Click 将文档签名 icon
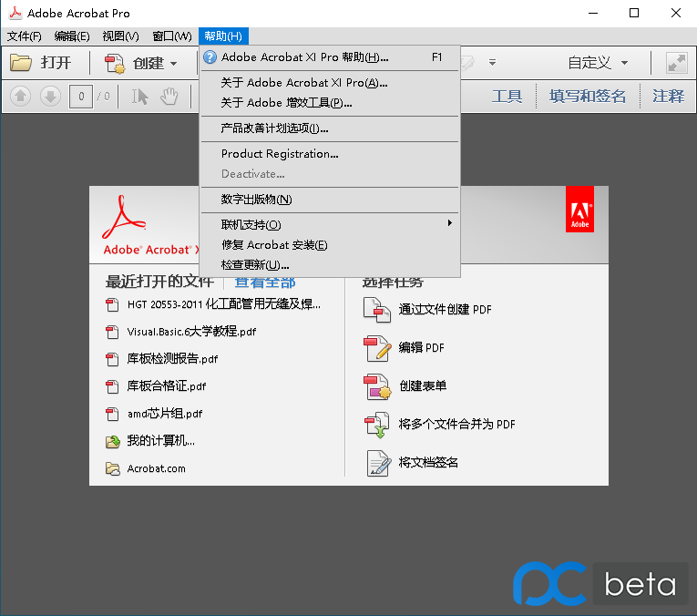This screenshot has height=616, width=697. point(379,463)
